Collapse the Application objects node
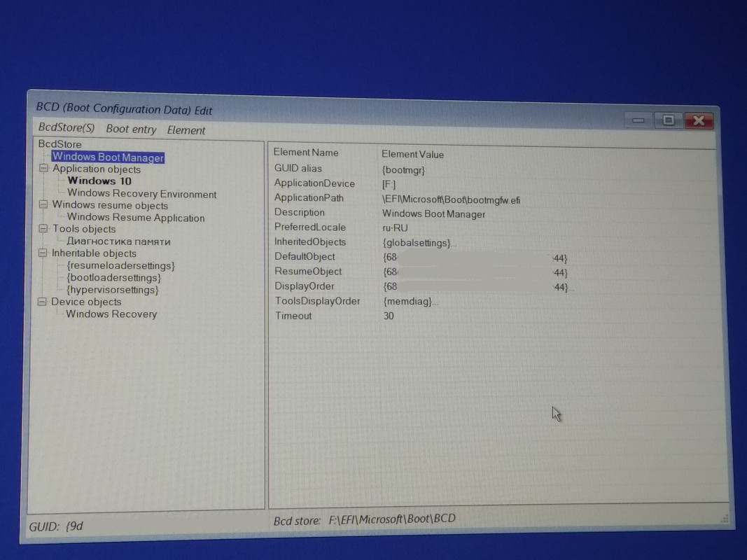 (x=44, y=168)
